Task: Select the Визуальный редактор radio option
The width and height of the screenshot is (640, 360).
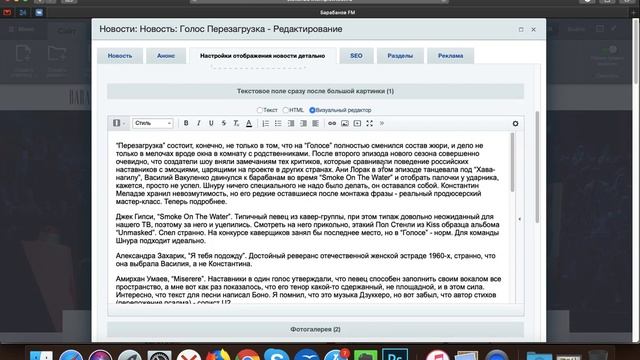Action: coord(312,110)
